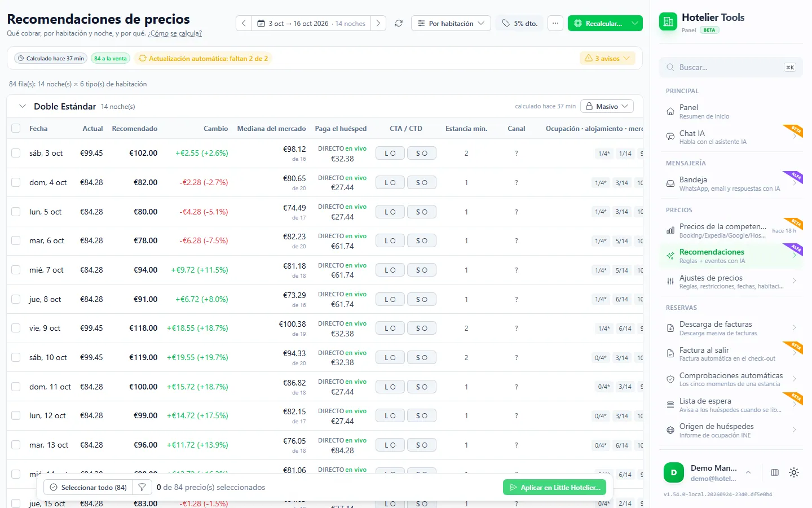Toggle the light/dark theme sun icon
The image size is (812, 508).
(794, 472)
